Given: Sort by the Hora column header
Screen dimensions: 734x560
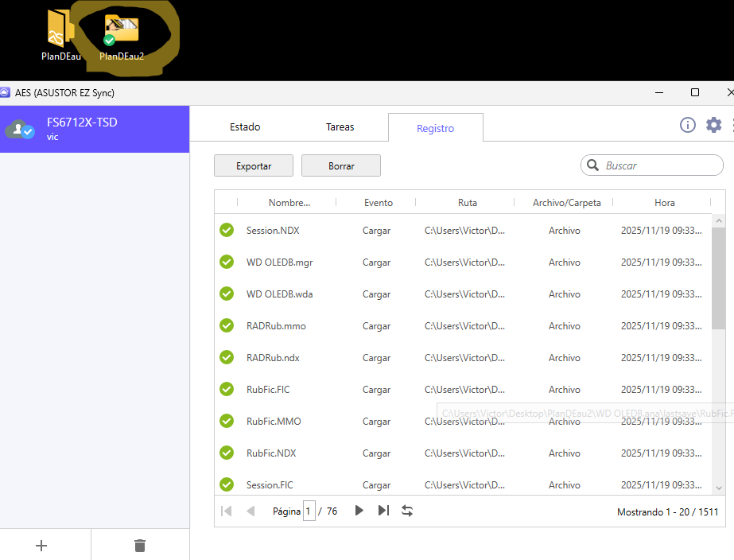Looking at the screenshot, I should [664, 203].
